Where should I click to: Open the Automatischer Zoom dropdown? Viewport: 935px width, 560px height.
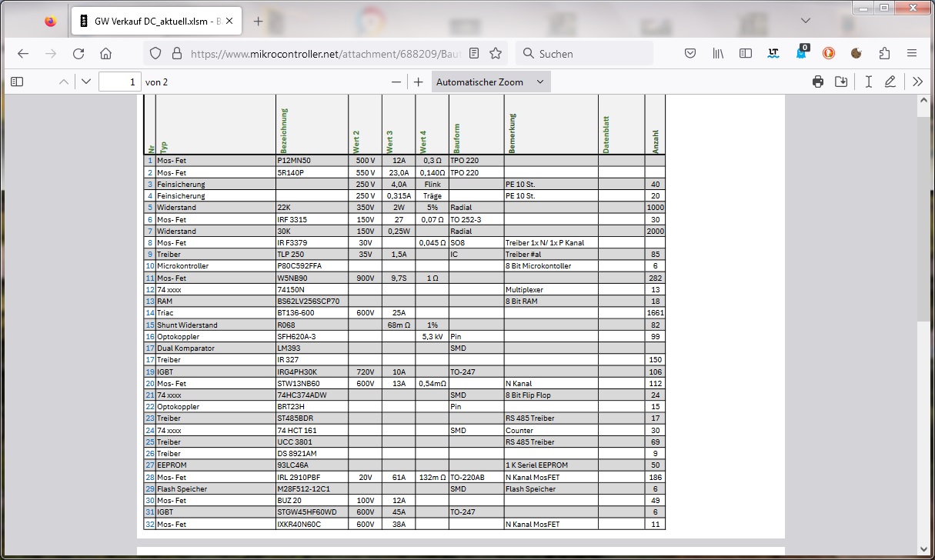pyautogui.click(x=490, y=82)
